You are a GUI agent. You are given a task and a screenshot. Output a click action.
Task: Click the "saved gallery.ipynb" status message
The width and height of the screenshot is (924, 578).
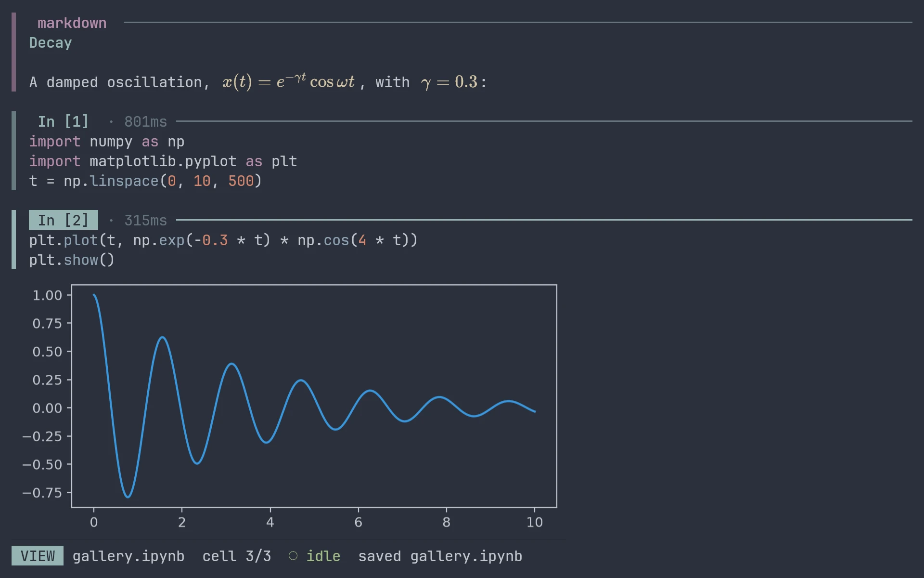(x=440, y=556)
